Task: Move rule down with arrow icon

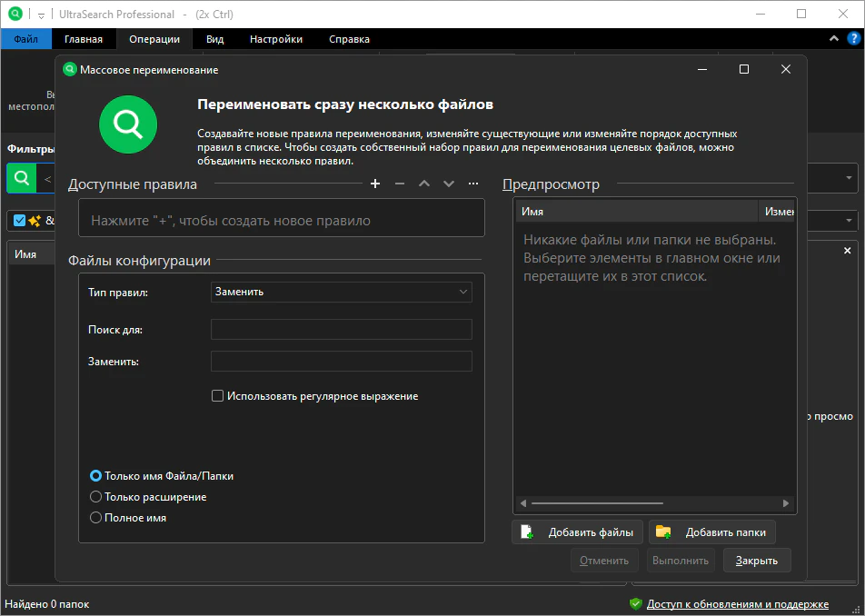Action: [x=449, y=184]
